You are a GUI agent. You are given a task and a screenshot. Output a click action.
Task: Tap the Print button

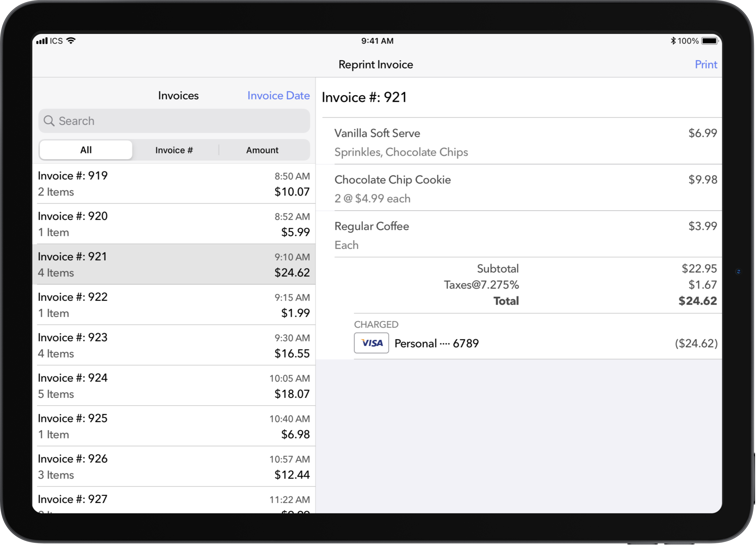(705, 64)
